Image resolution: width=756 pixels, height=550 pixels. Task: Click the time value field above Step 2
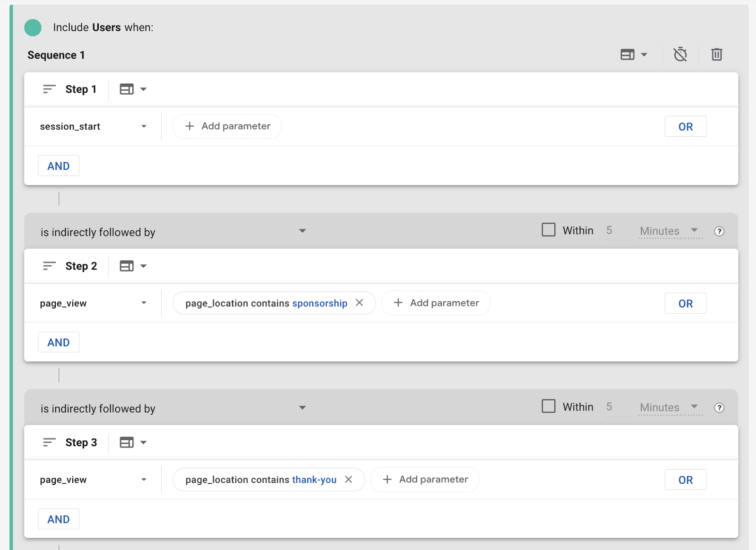point(618,231)
